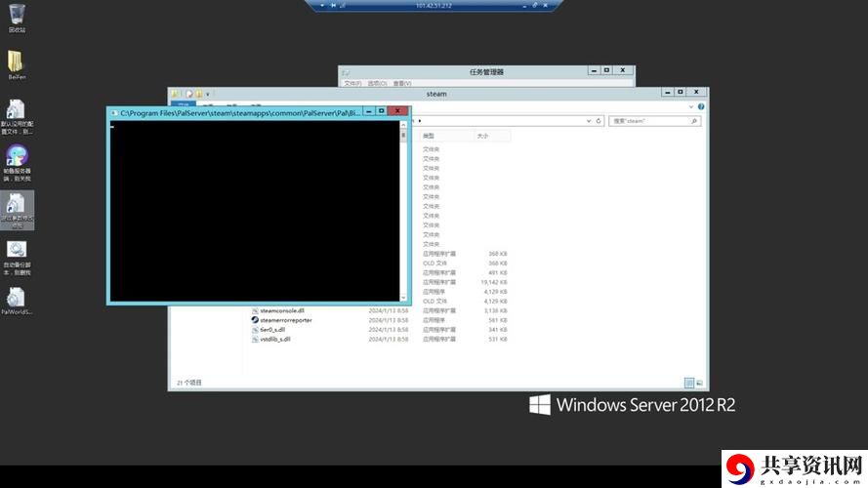Viewport: 868px width, 488px height.
Task: Click the vstdlib_s.dll file icon
Action: [255, 339]
